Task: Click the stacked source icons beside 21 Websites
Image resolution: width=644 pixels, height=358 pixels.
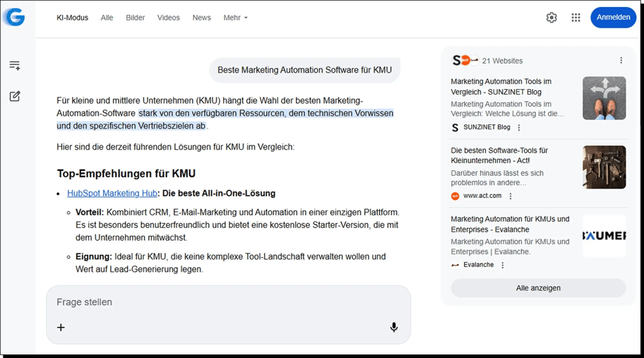Action: tap(465, 60)
